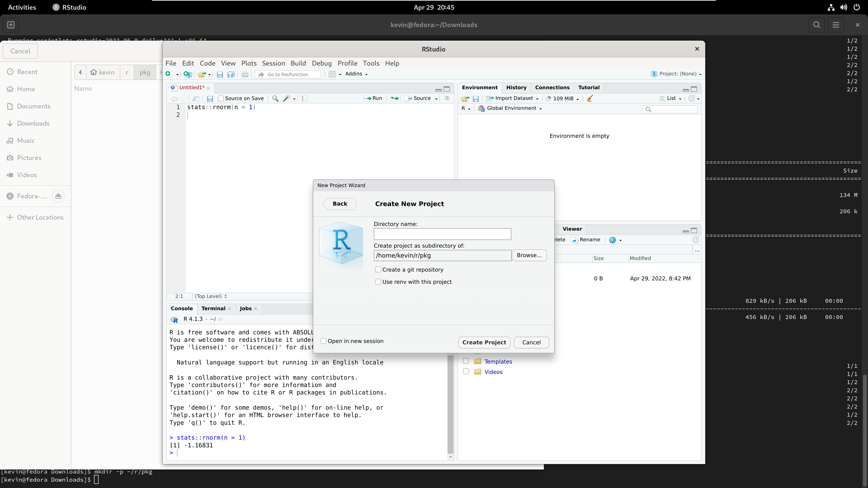Click the new R project cube icon
Screen dimensions: 868x488
(188, 74)
